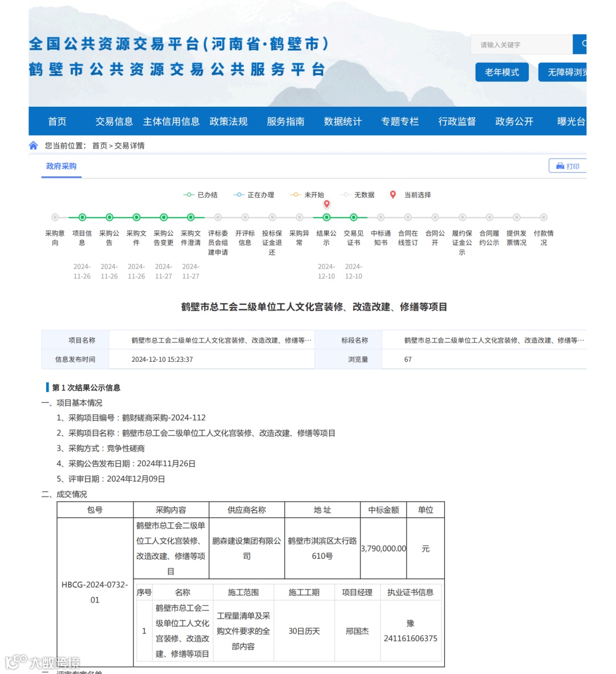Open the 曝光台 navigation menu
The width and height of the screenshot is (616, 674).
[572, 121]
